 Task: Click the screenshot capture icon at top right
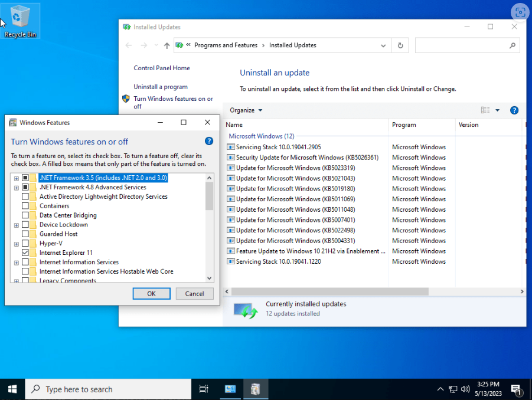pyautogui.click(x=520, y=12)
